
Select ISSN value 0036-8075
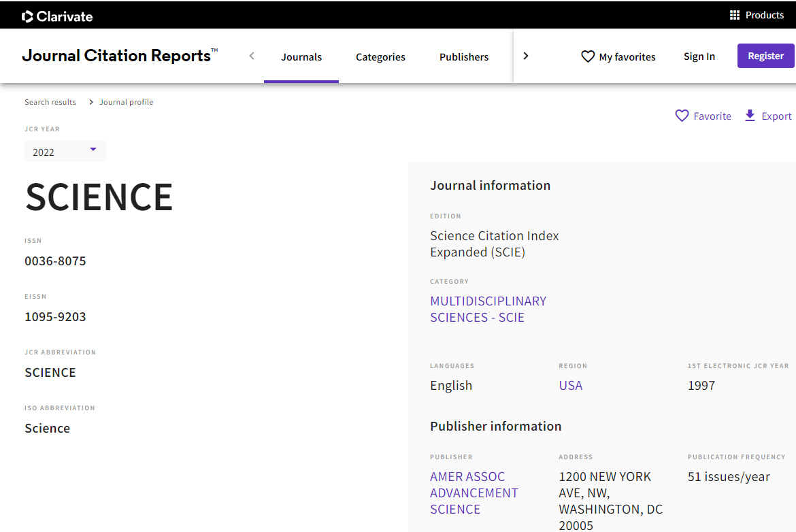click(x=55, y=261)
